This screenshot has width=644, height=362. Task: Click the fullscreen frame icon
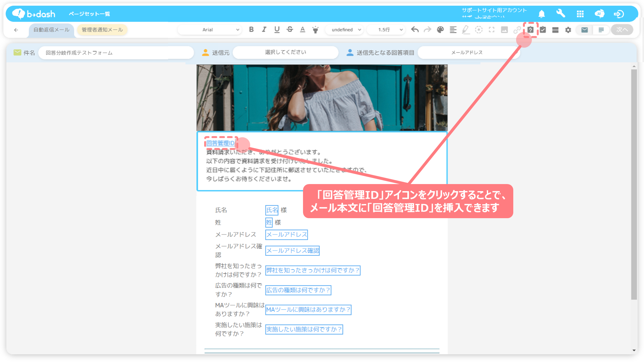[491, 30]
